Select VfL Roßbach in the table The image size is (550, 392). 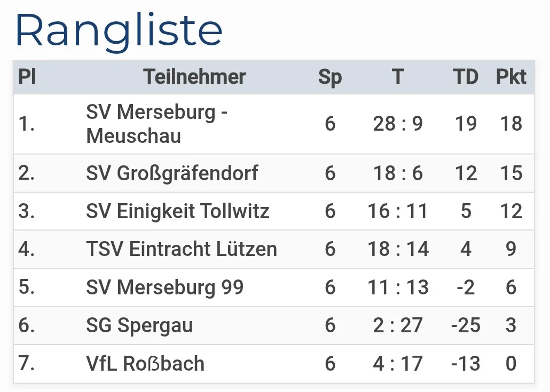tap(145, 364)
